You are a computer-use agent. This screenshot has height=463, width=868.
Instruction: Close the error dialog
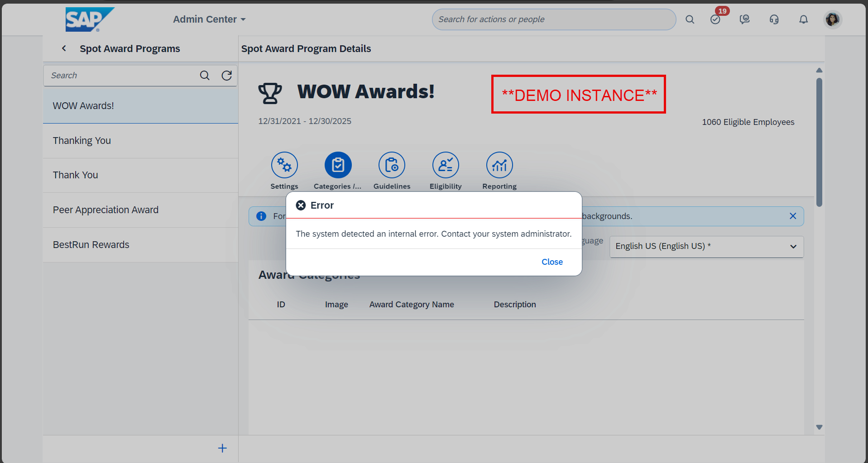pos(552,262)
